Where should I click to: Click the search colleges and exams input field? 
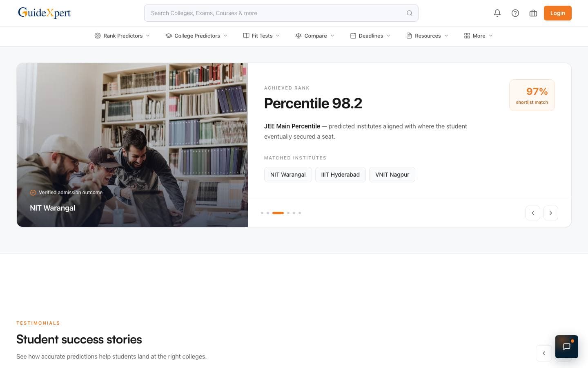coord(281,13)
